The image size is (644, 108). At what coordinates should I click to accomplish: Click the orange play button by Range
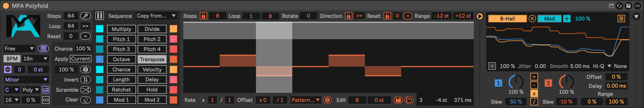480,16
